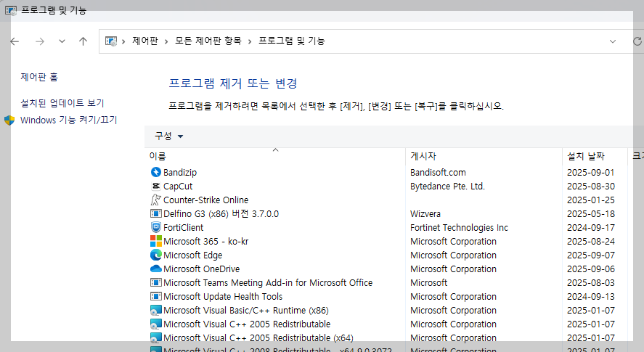The height and width of the screenshot is (352, 644).
Task: Click the Bandizip program icon
Action: pos(155,172)
